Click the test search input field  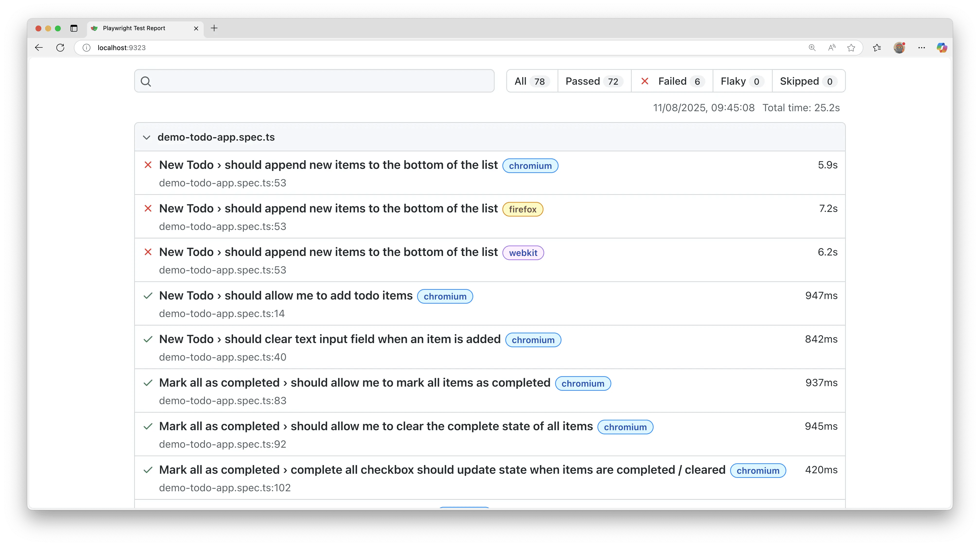[320, 81]
